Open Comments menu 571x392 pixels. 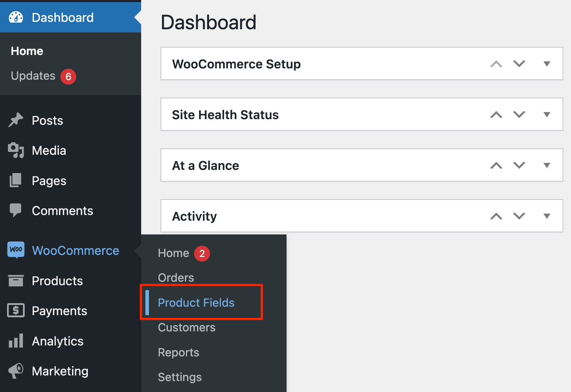(x=71, y=211)
